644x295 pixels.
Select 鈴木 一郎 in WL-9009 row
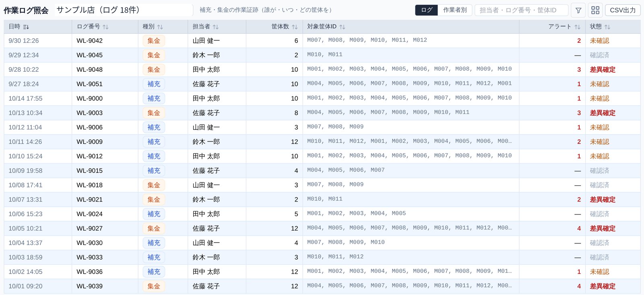click(206, 142)
